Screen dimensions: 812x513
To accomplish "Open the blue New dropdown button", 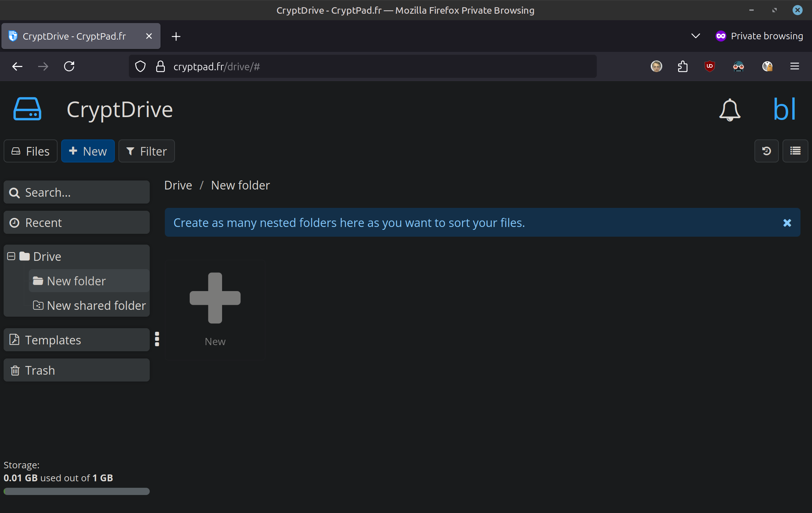I will click(x=88, y=151).
